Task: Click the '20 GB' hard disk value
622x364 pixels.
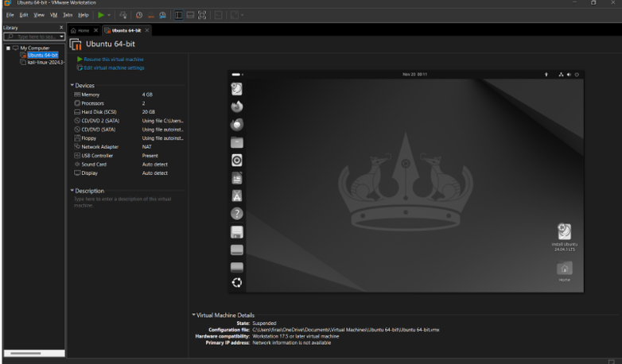Action: pyautogui.click(x=149, y=112)
